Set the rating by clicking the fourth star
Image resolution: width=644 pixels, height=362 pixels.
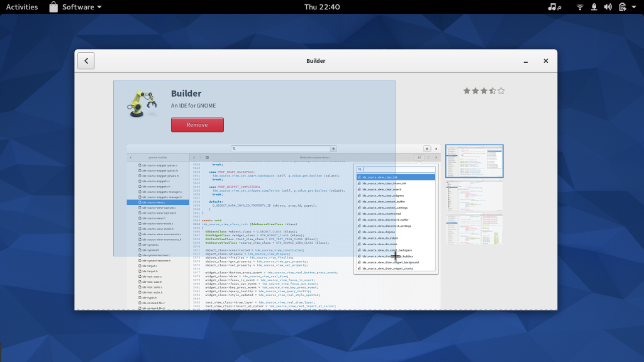(492, 90)
